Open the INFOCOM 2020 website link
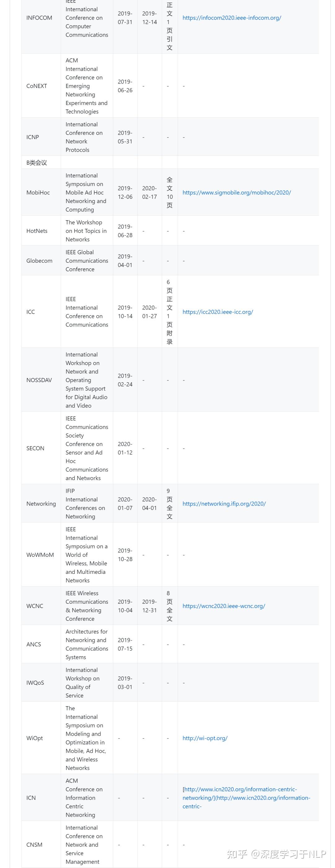 [232, 18]
